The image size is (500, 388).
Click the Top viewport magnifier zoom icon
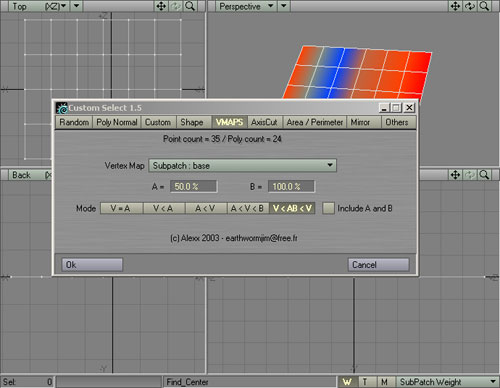point(190,6)
